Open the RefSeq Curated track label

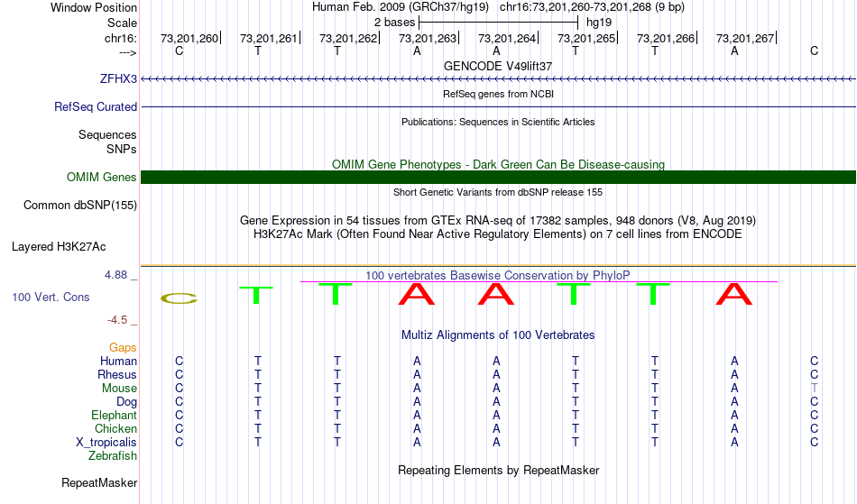(95, 106)
